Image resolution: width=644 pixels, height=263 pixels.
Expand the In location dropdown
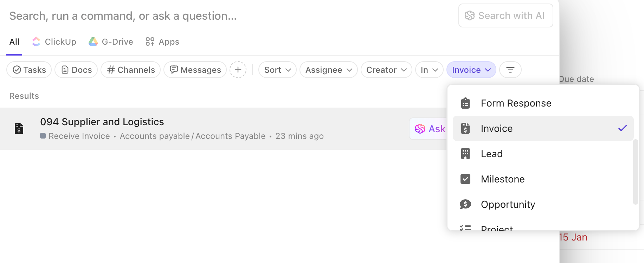pyautogui.click(x=429, y=70)
